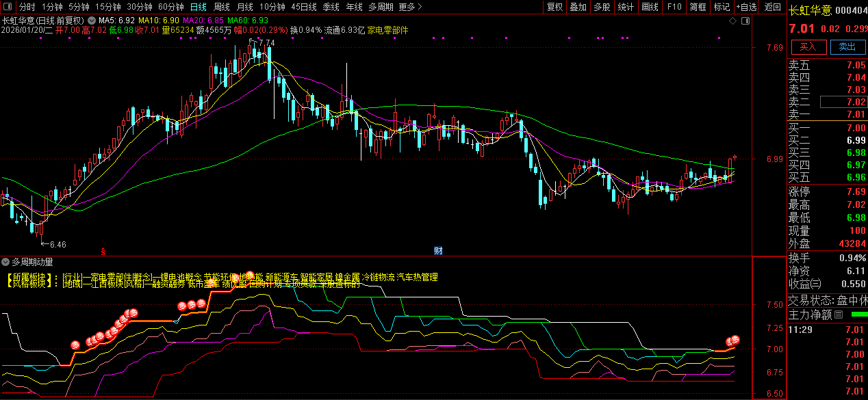Switch to the 60分钟 period tab
The width and height of the screenshot is (868, 400).
tap(171, 7)
